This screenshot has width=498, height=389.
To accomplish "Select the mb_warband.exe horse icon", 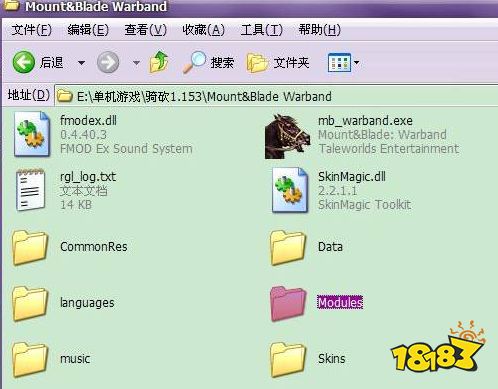I will [288, 136].
